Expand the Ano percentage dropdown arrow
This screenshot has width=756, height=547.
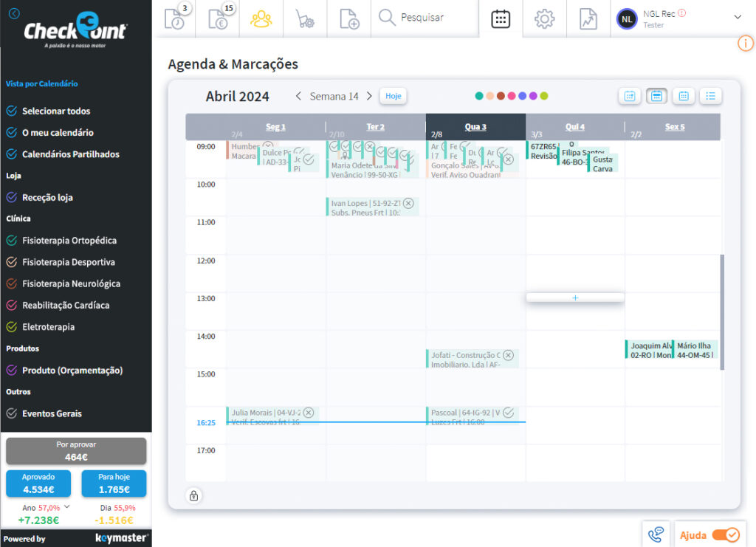pos(67,506)
